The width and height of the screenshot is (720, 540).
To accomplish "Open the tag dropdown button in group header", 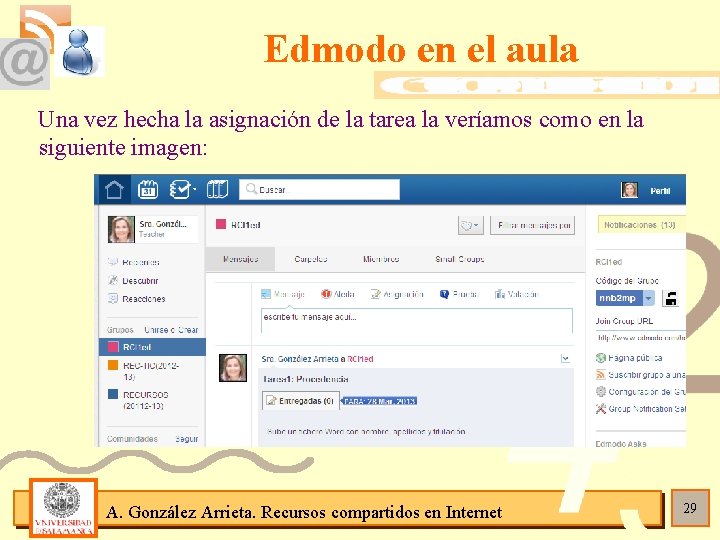I will point(471,225).
